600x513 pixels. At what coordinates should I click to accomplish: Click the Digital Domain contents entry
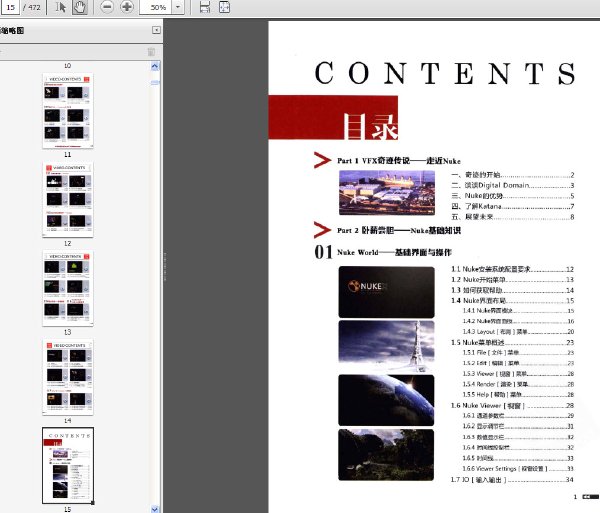(x=513, y=185)
